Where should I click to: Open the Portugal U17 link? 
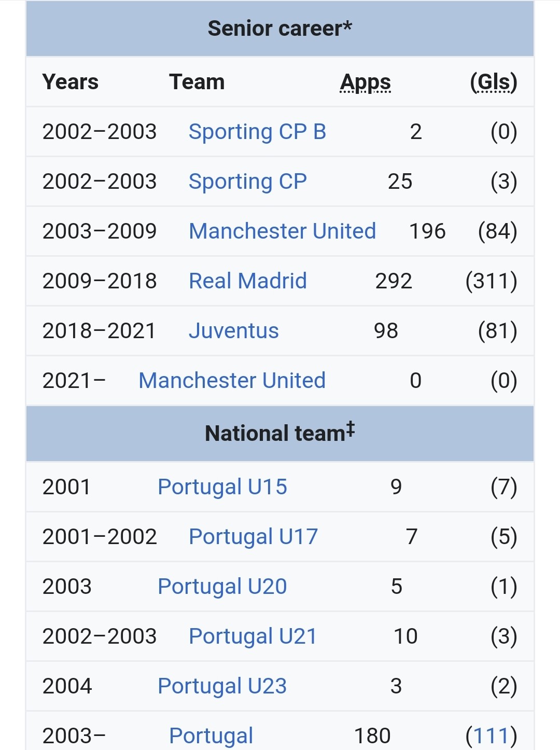253,537
